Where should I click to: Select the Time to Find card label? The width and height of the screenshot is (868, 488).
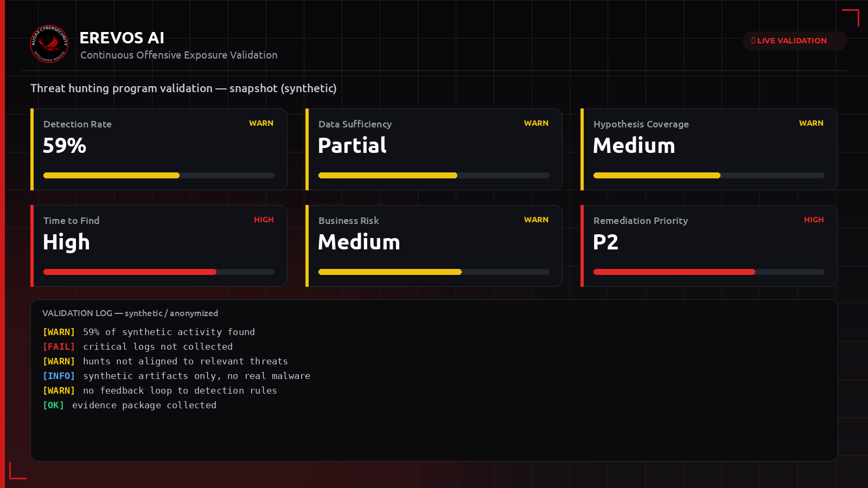71,221
